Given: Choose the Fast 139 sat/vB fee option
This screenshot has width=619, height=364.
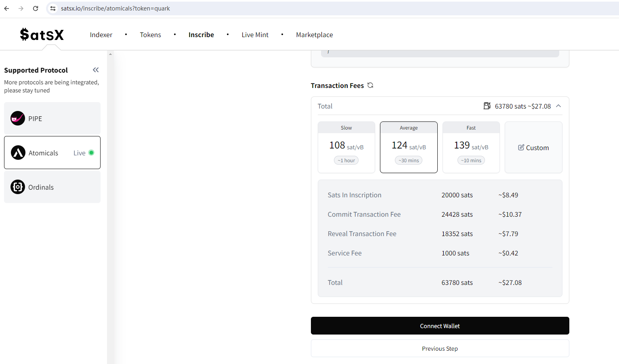Looking at the screenshot, I should point(471,147).
